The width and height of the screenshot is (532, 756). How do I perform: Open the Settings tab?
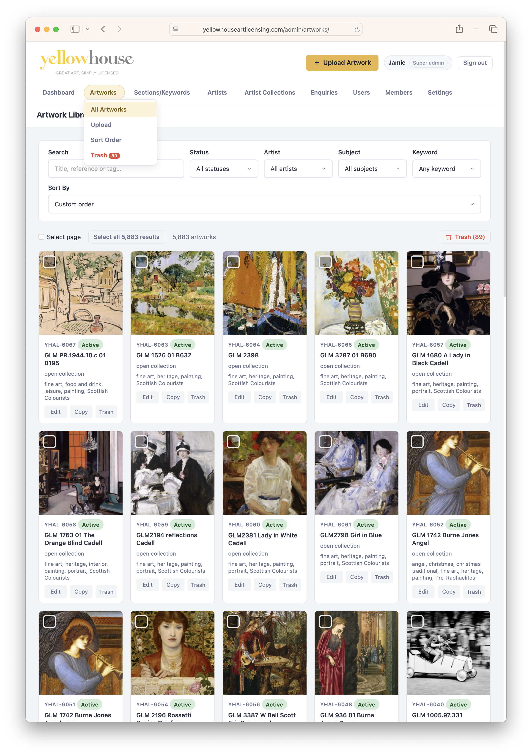[440, 93]
